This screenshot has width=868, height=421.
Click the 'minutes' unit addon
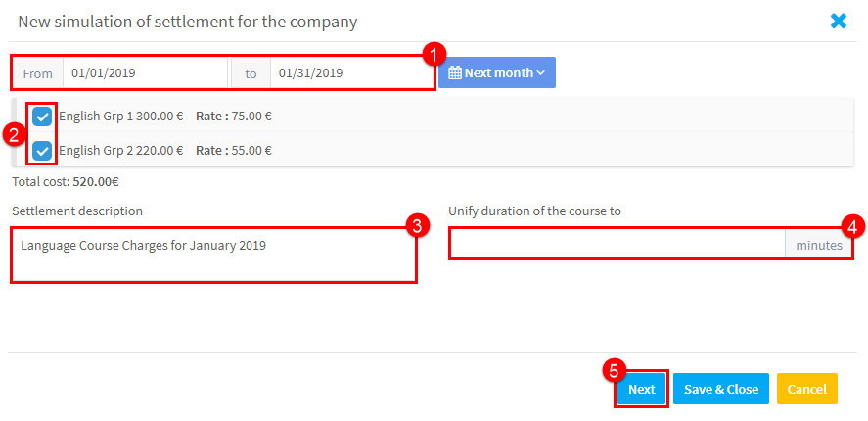tap(819, 245)
